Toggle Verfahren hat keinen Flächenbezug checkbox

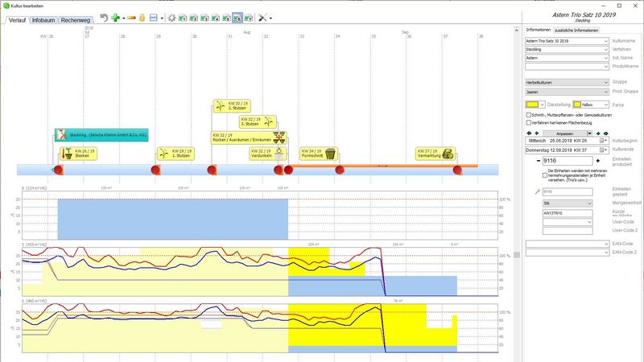[x=528, y=122]
